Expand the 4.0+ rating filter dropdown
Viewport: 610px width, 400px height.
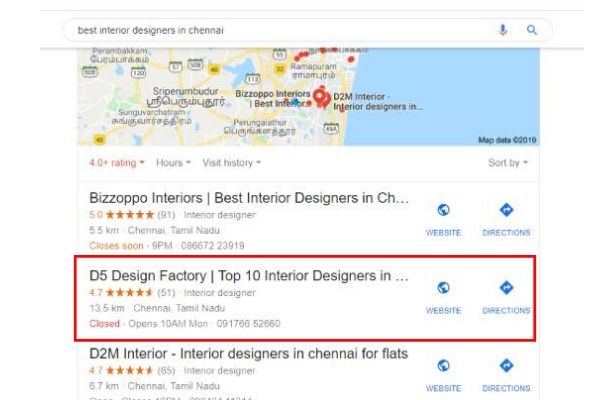pos(117,163)
